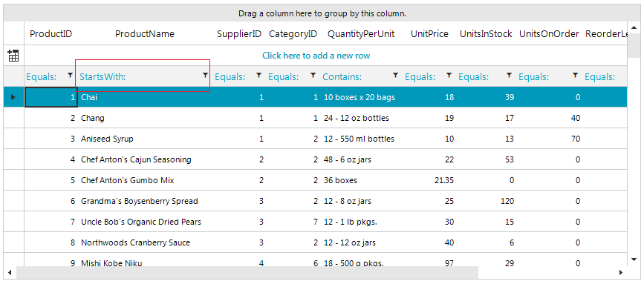This screenshot has height=284, width=644.
Task: Open the UnitsOnOrder filter funnel icon
Action: (x=576, y=75)
